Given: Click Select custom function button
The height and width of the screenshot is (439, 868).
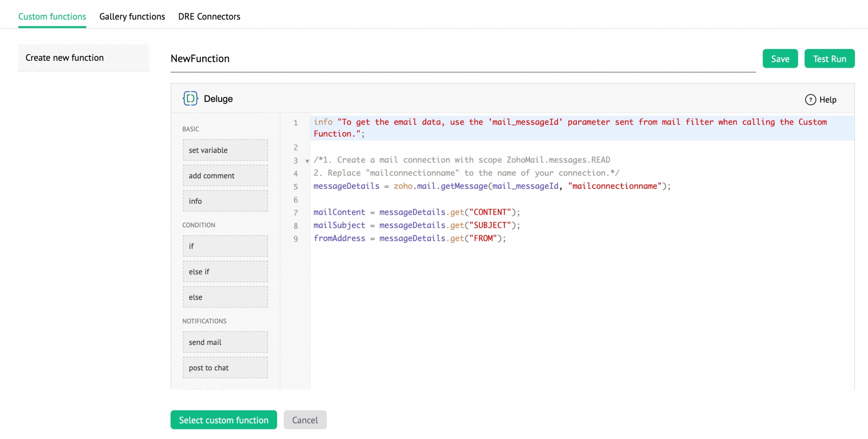Looking at the screenshot, I should click(224, 420).
